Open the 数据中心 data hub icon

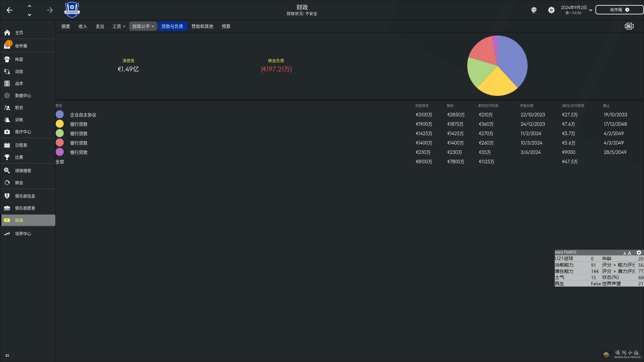coord(7,96)
